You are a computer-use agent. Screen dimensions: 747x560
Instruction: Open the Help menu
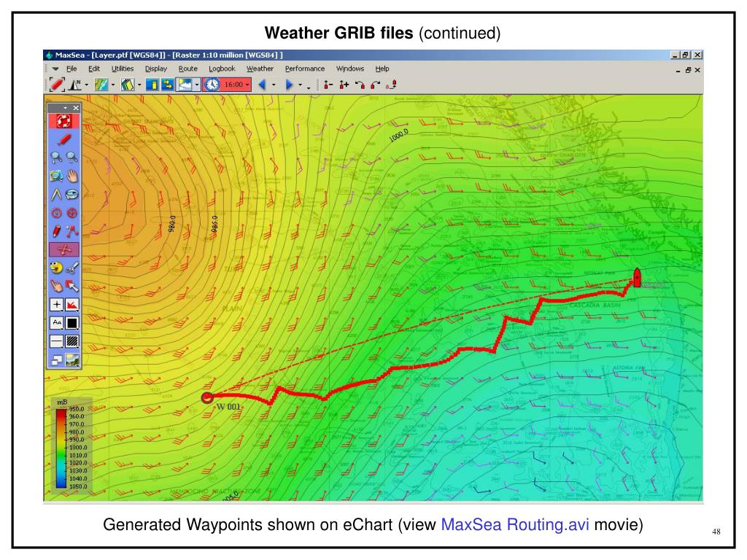click(382, 69)
